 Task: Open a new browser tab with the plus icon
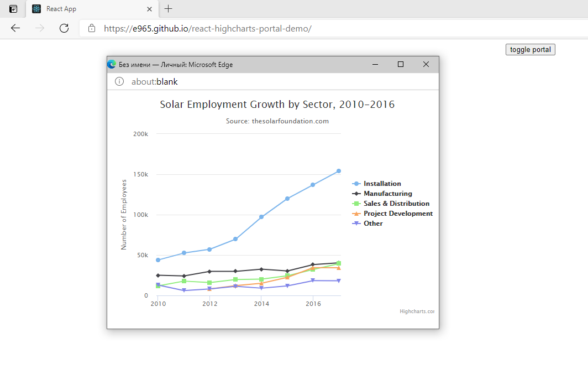168,9
